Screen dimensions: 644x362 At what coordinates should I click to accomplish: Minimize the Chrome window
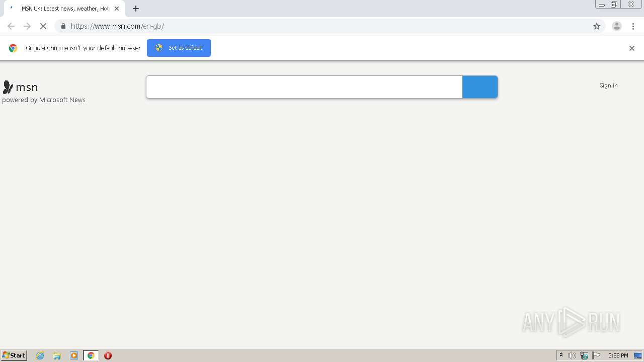coord(601,5)
